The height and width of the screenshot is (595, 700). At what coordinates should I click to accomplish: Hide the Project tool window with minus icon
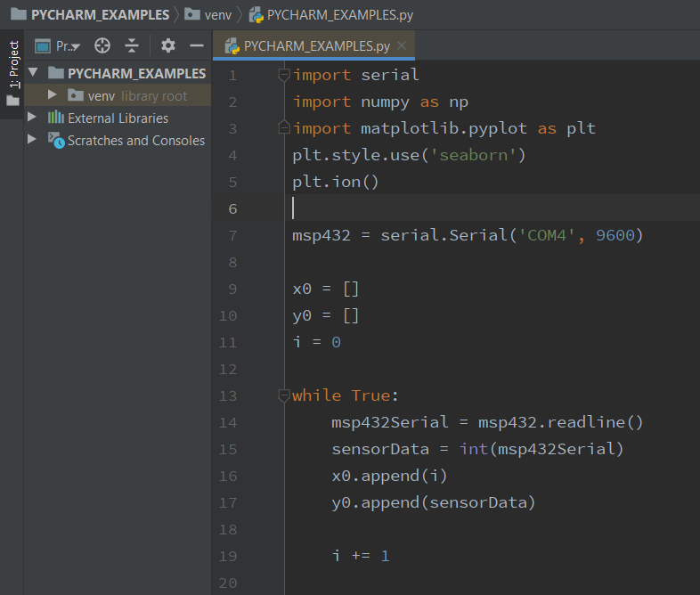click(x=197, y=45)
